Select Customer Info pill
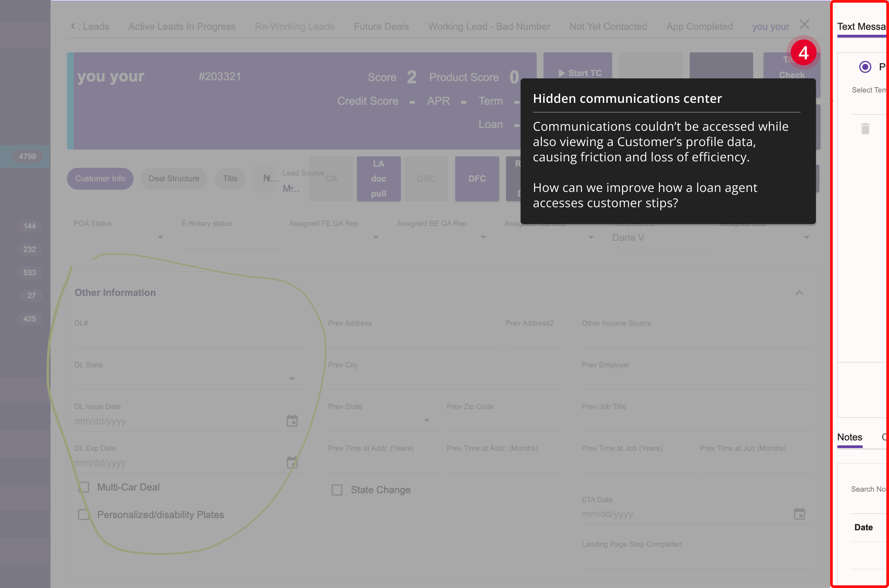Viewport: 889px width, 588px height. (x=100, y=179)
